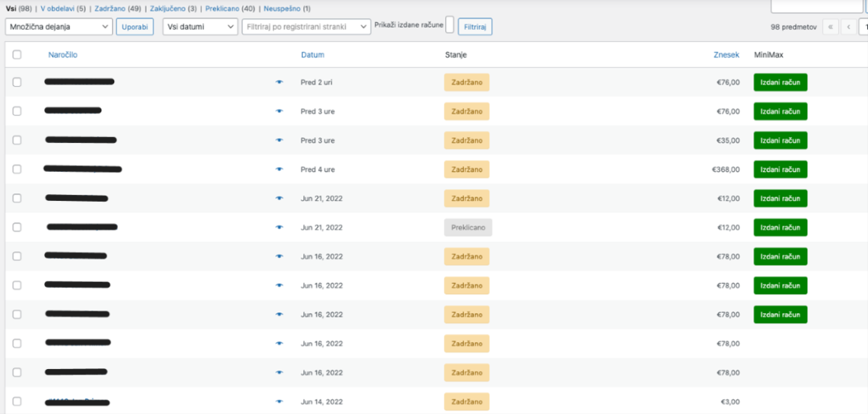Tick the checkbox for the €368,00 order
Viewport: 868px width, 414px height.
[x=17, y=170]
